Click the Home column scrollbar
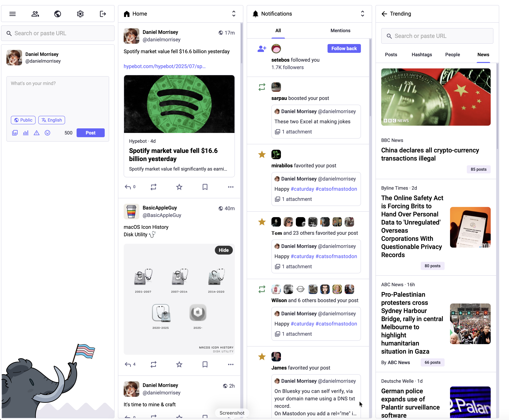This screenshot has height=420, width=509. pos(242,44)
